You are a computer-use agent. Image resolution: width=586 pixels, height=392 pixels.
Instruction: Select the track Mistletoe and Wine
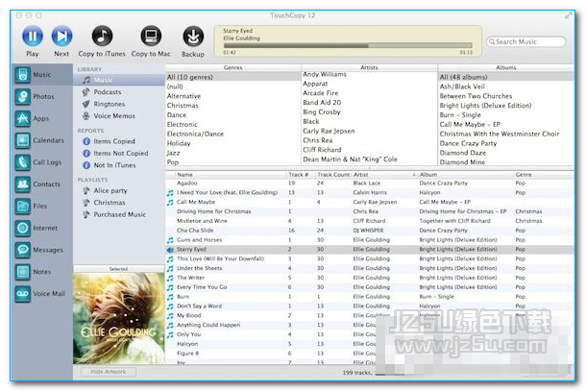(x=370, y=221)
